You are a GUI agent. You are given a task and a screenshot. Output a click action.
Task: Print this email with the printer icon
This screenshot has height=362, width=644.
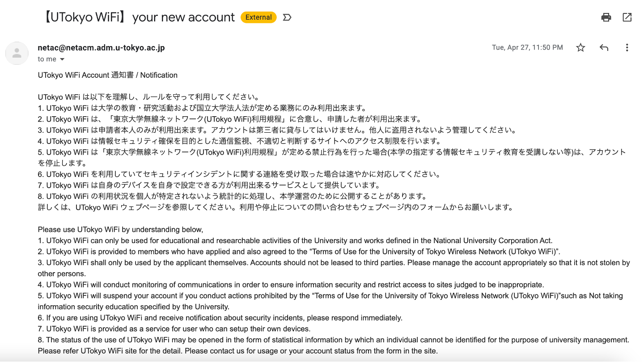click(x=606, y=17)
